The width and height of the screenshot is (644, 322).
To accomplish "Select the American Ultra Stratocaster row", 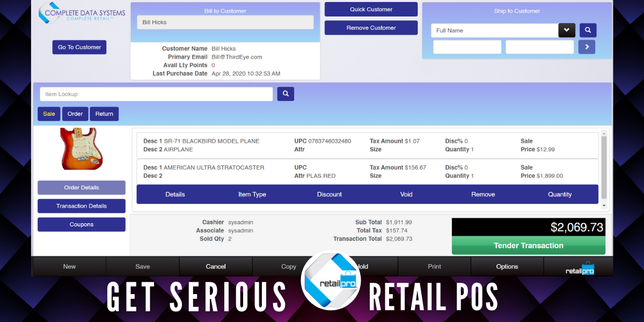I will coord(368,172).
